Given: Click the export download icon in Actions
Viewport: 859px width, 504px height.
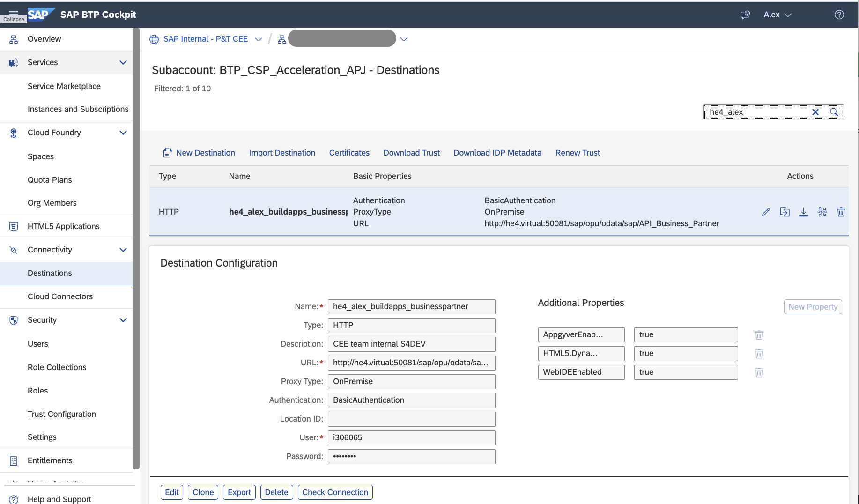Looking at the screenshot, I should click(x=803, y=212).
